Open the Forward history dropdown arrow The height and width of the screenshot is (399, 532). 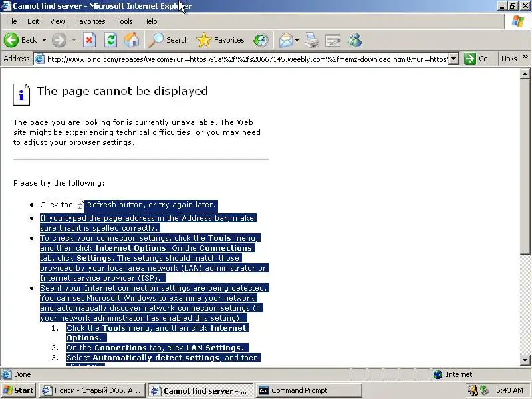pyautogui.click(x=74, y=40)
